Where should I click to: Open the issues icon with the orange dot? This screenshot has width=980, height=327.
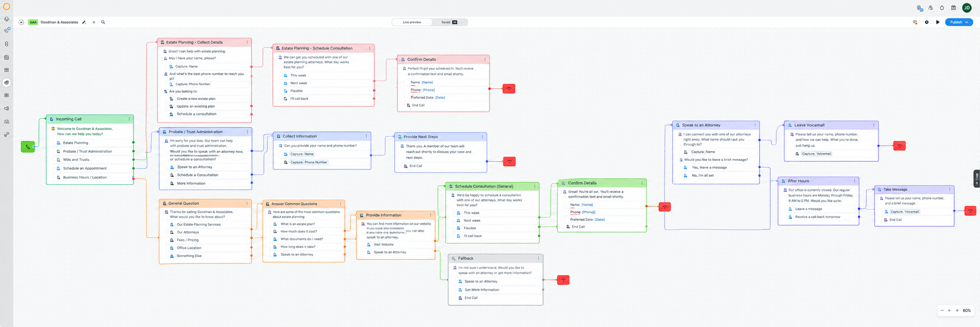[x=915, y=22]
